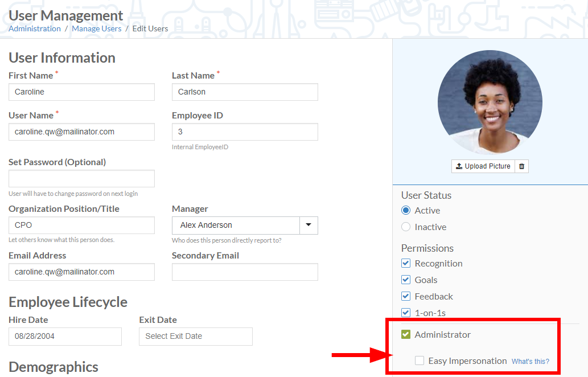Click the Employee ID field

coord(245,132)
